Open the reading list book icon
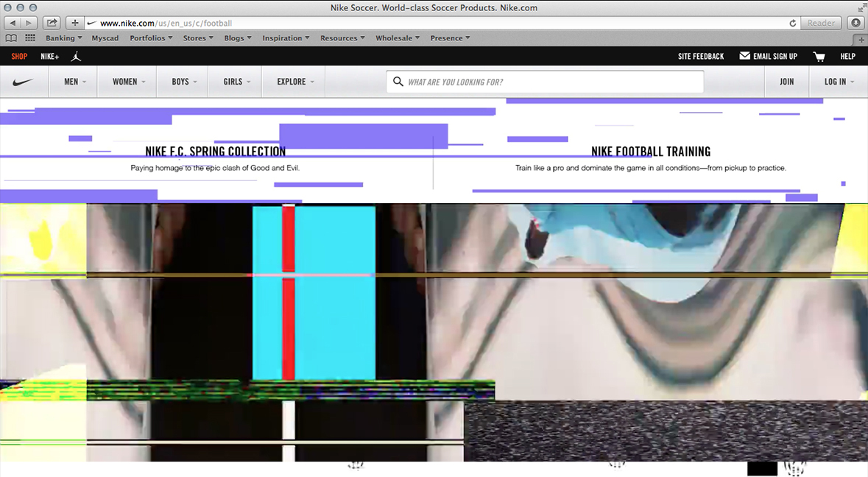The height and width of the screenshot is (477, 868). 11,38
